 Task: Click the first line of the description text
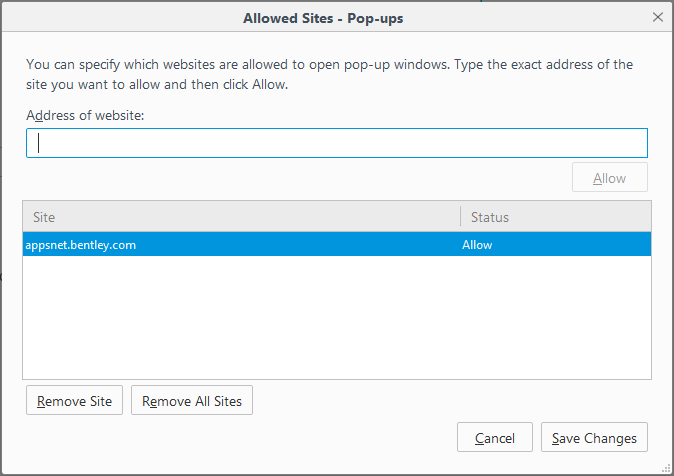tap(329, 64)
